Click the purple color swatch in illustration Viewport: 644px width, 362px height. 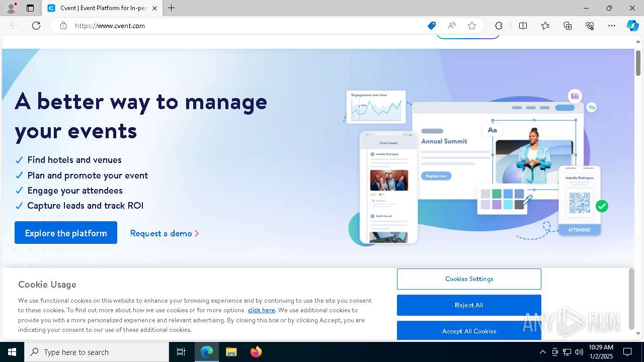point(497,205)
